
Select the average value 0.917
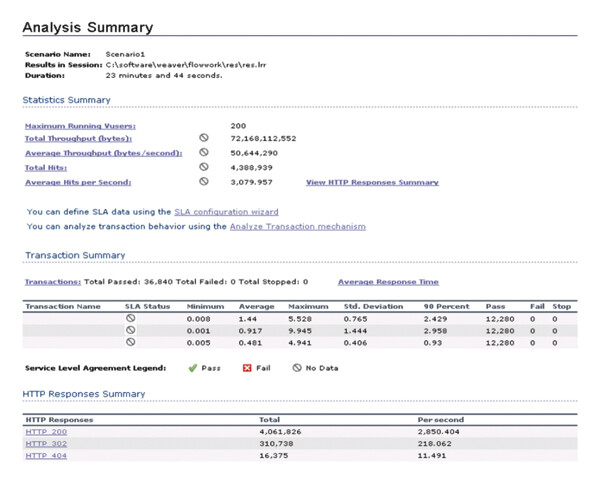point(251,331)
